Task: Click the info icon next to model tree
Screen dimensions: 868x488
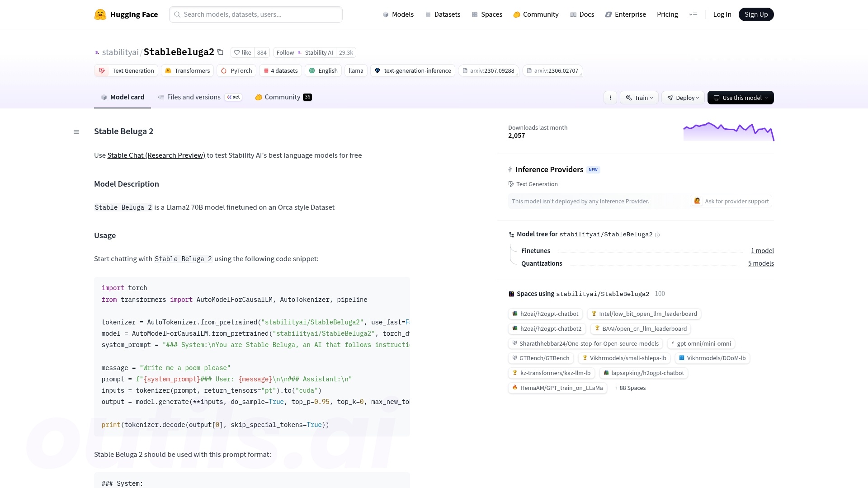Action: click(x=657, y=235)
